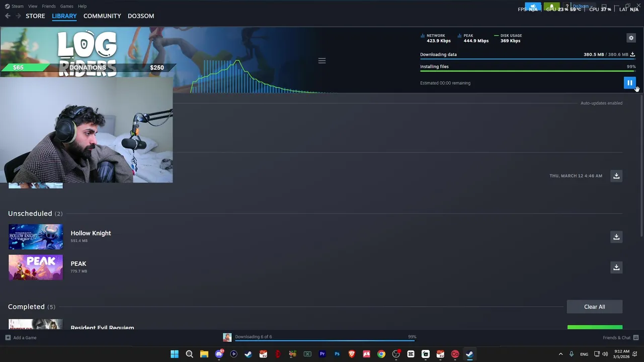Switch to the LIBRARY tab
644x362 pixels.
tap(64, 16)
